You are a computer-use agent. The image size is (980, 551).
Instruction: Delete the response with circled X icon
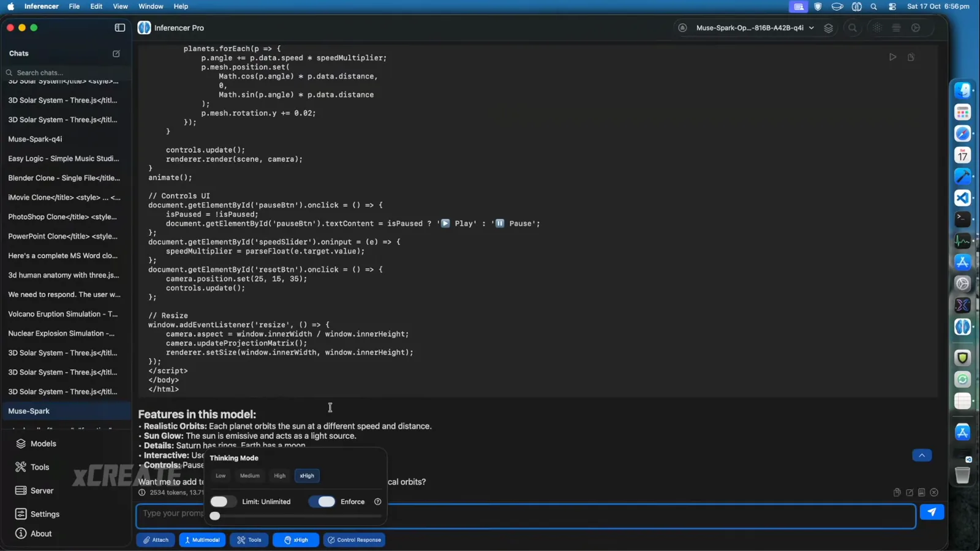pyautogui.click(x=934, y=492)
